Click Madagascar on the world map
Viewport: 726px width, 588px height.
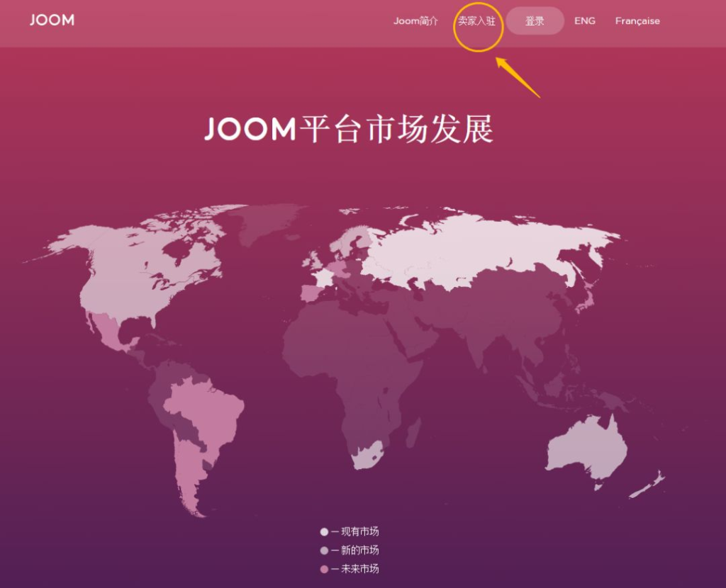click(x=414, y=433)
